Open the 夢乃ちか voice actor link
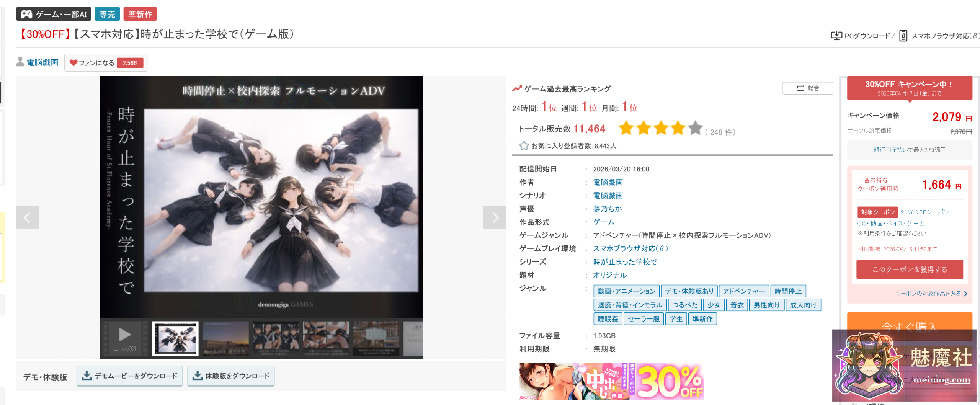The image size is (980, 405). pyautogui.click(x=607, y=209)
